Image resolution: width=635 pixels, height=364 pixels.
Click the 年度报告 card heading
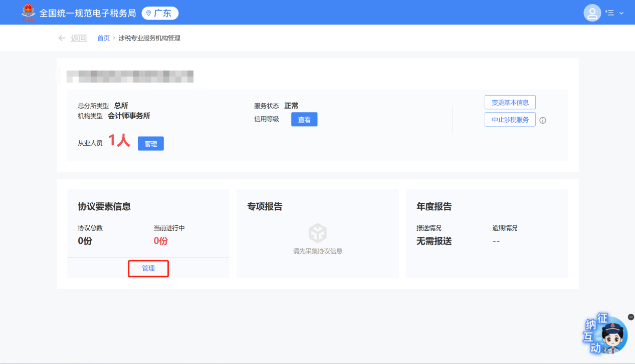(x=434, y=206)
